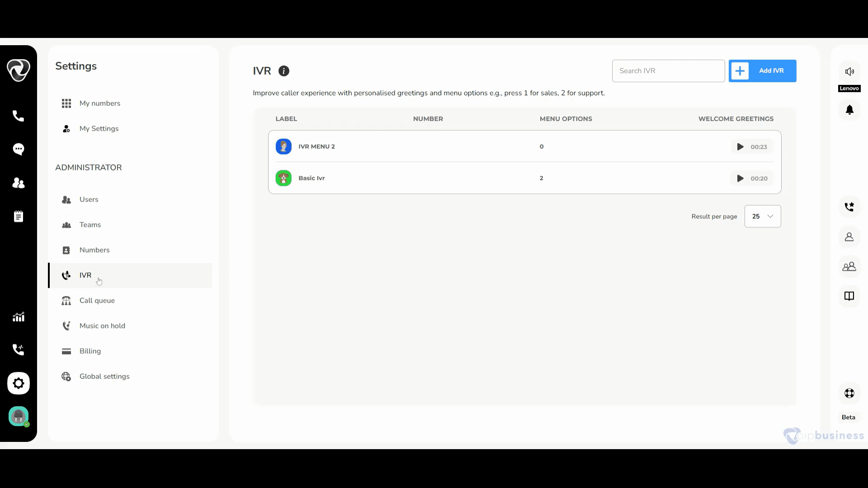Viewport: 868px width, 488px height.
Task: Select Music on hold menu item
Action: tap(102, 326)
